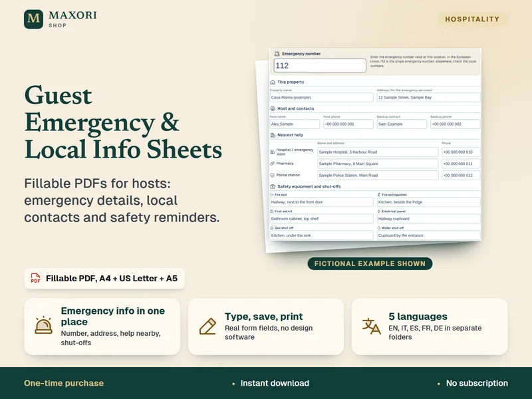Click the Emergency info in one place heading
This screenshot has height=399, width=532.
(x=112, y=317)
